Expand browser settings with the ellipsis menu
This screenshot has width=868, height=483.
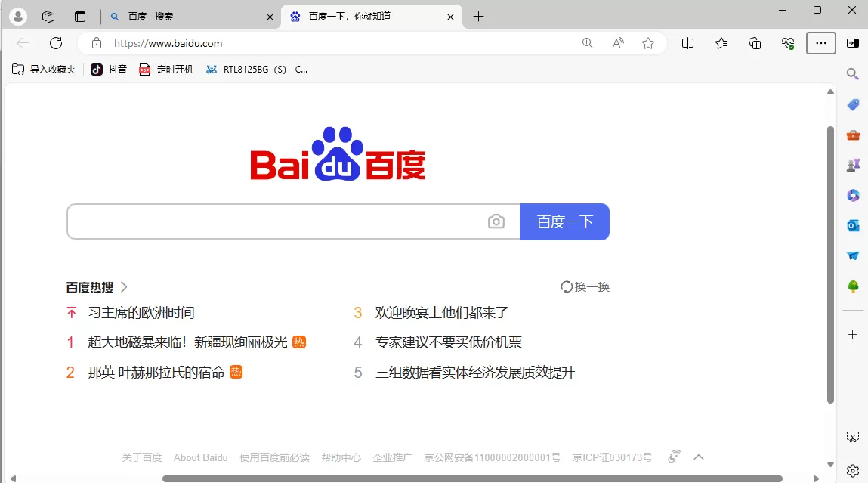820,43
